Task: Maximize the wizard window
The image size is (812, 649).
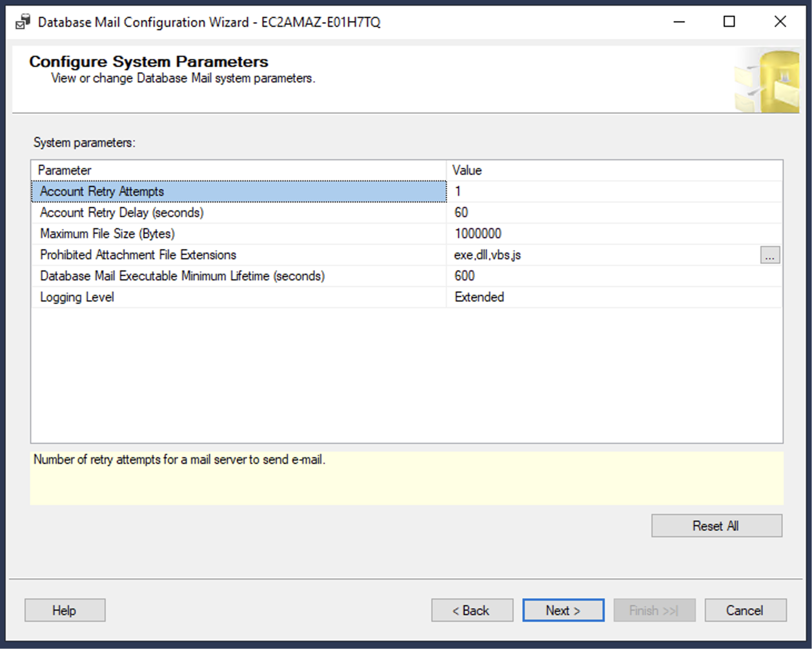Action: click(729, 22)
